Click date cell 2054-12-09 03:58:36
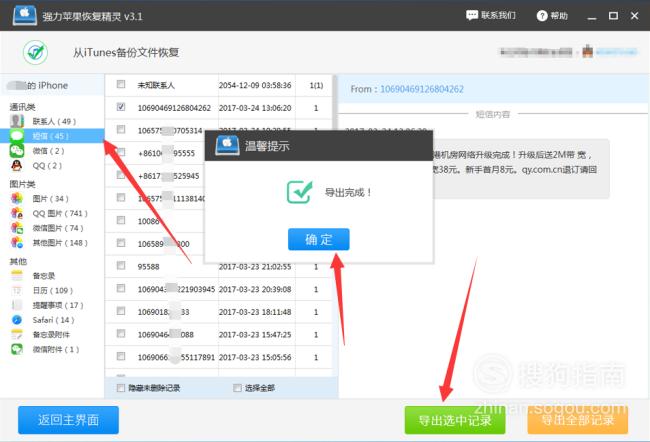The height and width of the screenshot is (442, 650). click(x=255, y=85)
